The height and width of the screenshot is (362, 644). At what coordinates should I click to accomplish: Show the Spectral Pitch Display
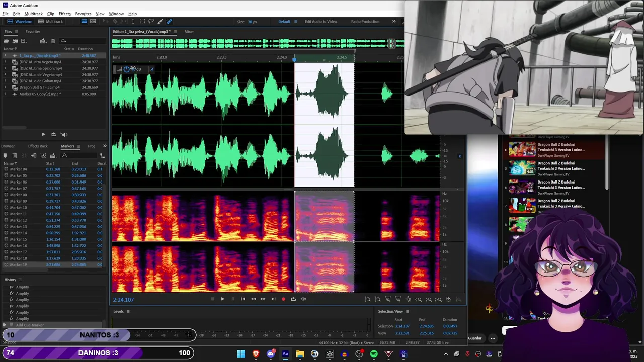[93, 21]
